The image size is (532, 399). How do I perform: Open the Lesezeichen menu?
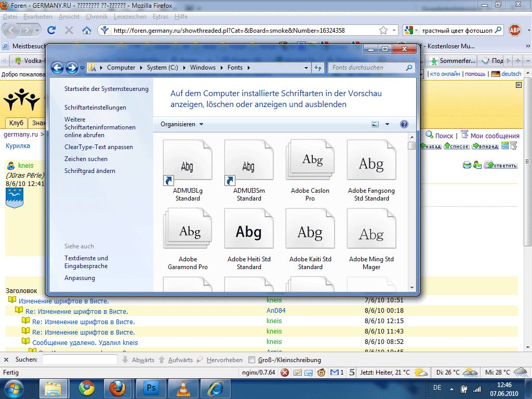(x=130, y=17)
